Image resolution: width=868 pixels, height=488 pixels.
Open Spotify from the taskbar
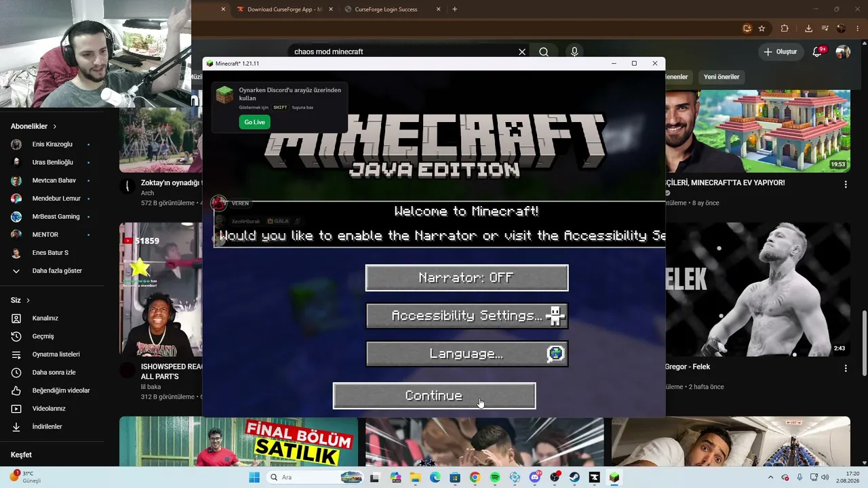495,478
